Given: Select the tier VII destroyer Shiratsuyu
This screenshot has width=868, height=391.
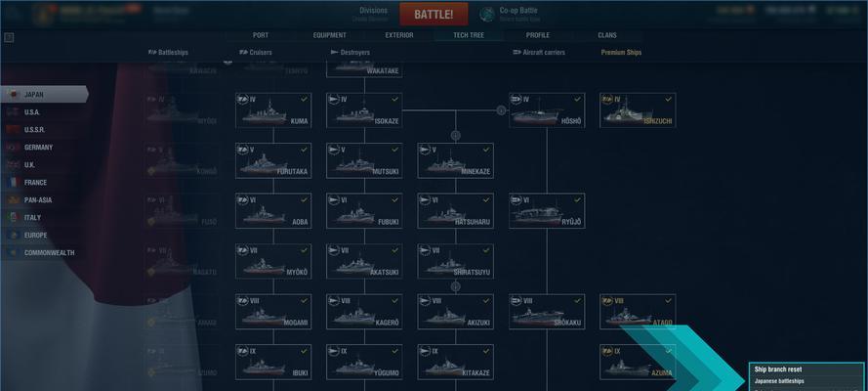Looking at the screenshot, I should point(456,261).
